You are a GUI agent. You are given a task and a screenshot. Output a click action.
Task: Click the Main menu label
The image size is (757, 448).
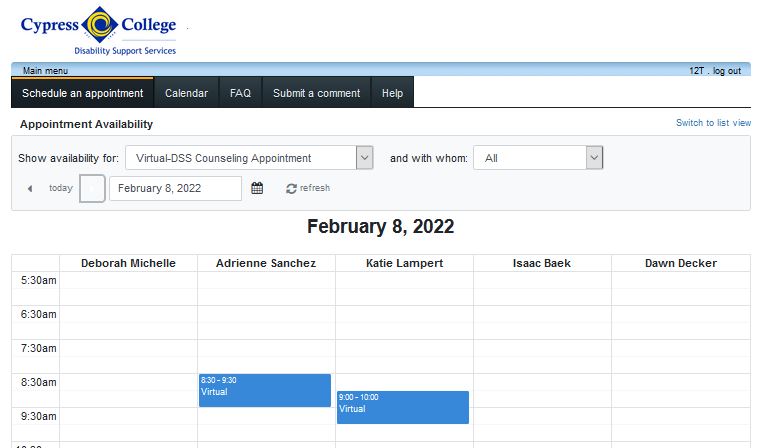coord(45,70)
